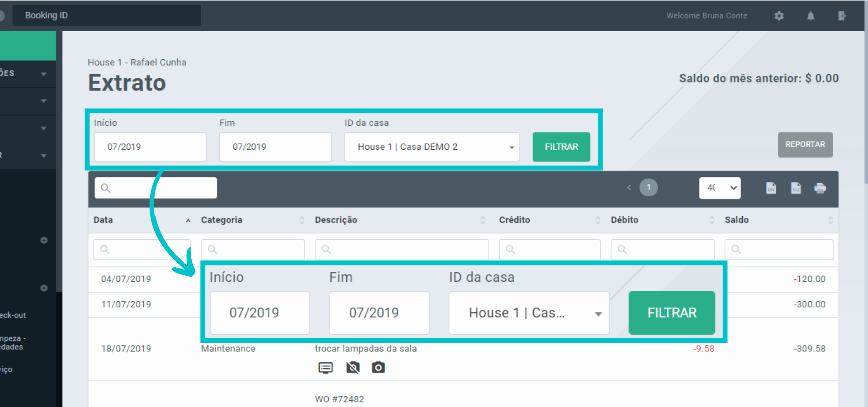This screenshot has width=868, height=407.
Task: Print the statement using printer icon
Action: pos(820,188)
